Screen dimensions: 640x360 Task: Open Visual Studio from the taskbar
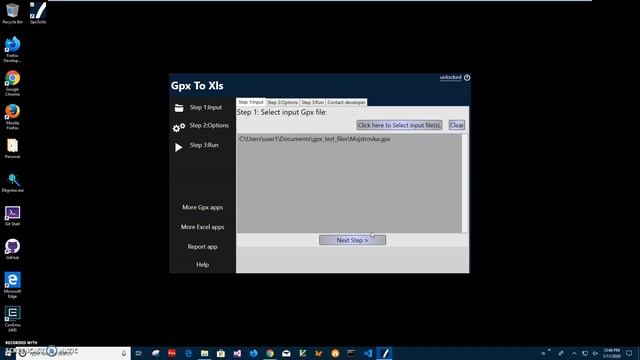point(237,353)
